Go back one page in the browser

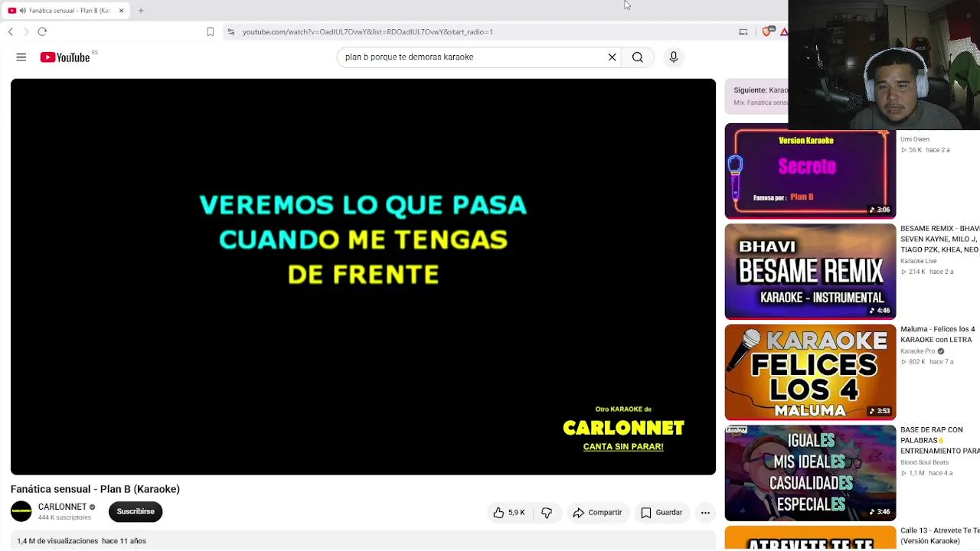11,32
